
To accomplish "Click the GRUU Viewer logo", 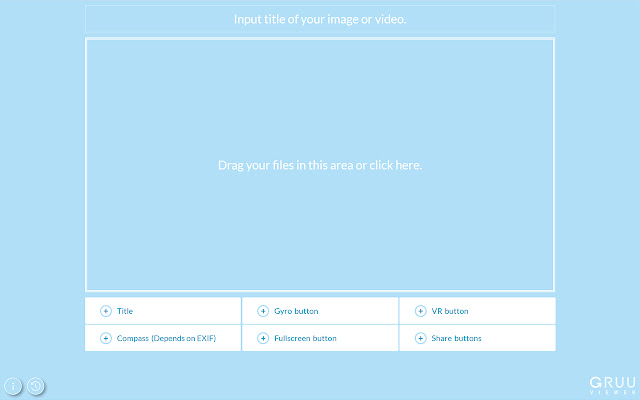I will pyautogui.click(x=608, y=381).
